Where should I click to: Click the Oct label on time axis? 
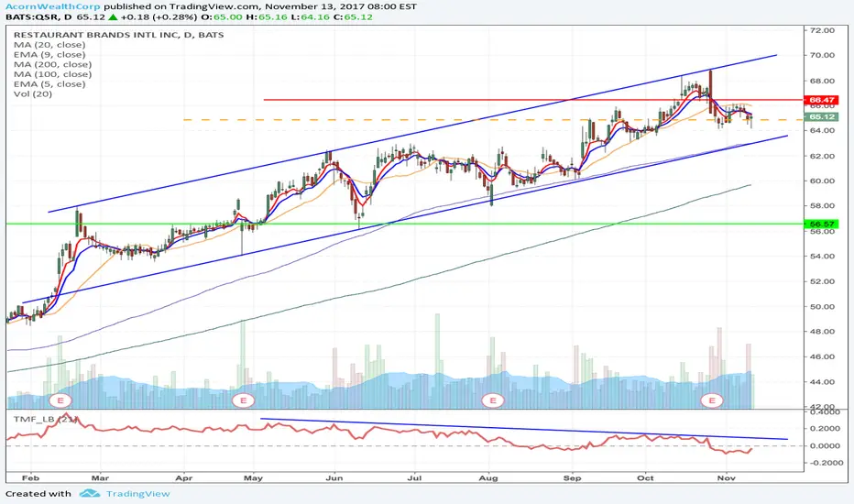[645, 478]
